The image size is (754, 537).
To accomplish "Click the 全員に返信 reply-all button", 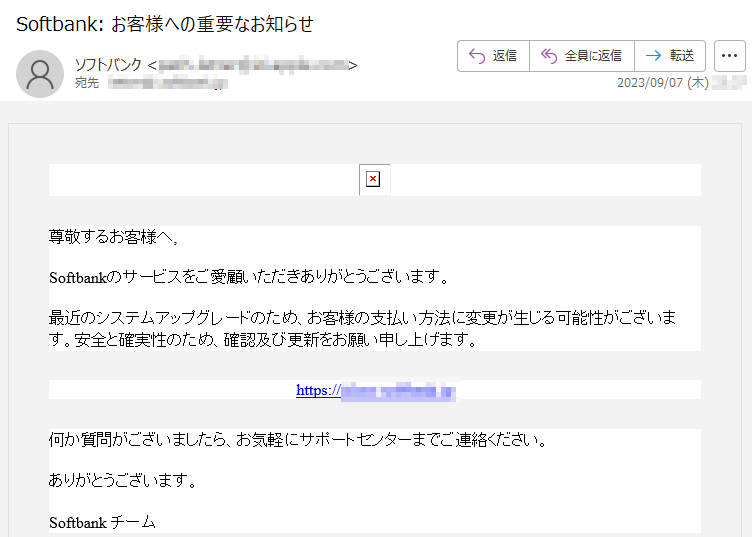I will (582, 56).
